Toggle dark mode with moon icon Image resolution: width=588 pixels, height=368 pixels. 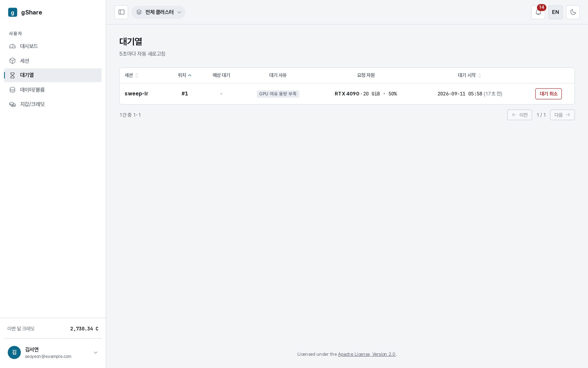tap(573, 12)
